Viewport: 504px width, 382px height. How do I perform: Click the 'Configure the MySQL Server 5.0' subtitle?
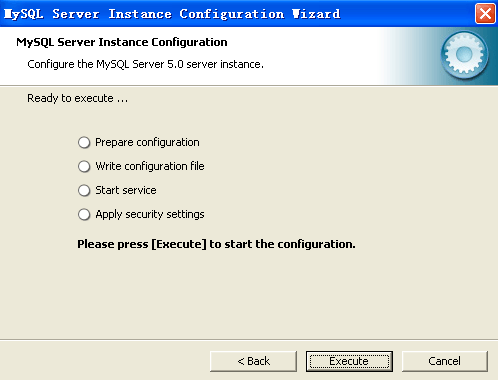[145, 64]
